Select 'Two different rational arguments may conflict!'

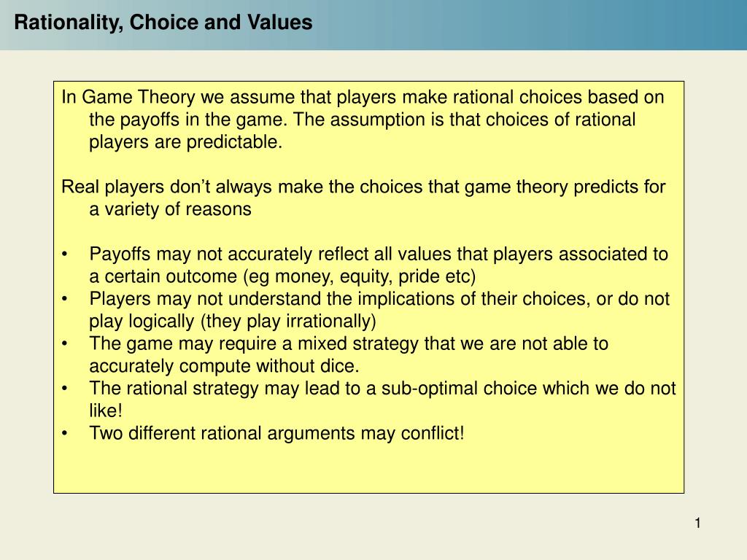click(276, 433)
